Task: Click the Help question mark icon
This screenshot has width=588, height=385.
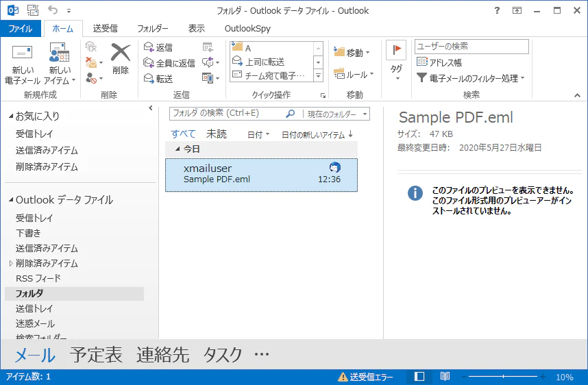Action: [x=498, y=10]
